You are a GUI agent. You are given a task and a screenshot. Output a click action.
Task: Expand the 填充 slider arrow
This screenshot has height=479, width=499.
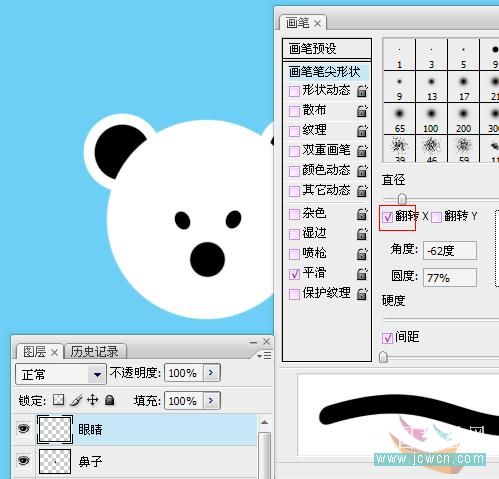tap(211, 400)
